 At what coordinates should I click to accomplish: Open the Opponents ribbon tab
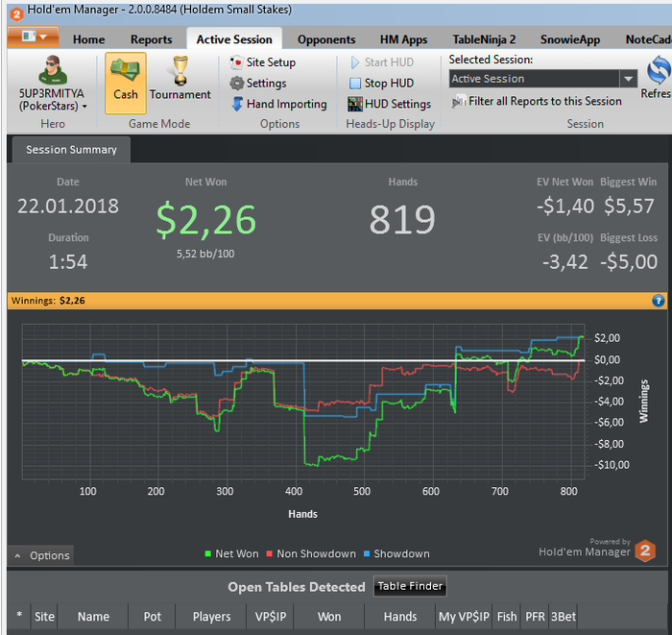pos(326,39)
